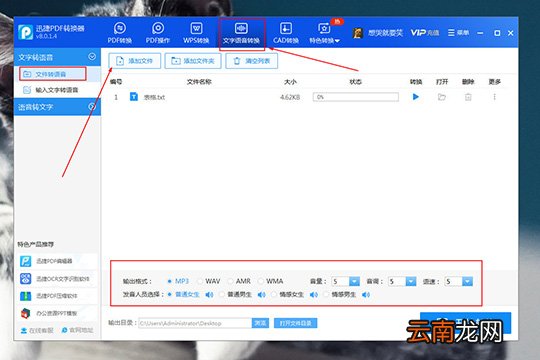Click the user avatar picture
540x360 pixels.
pyautogui.click(x=357, y=33)
